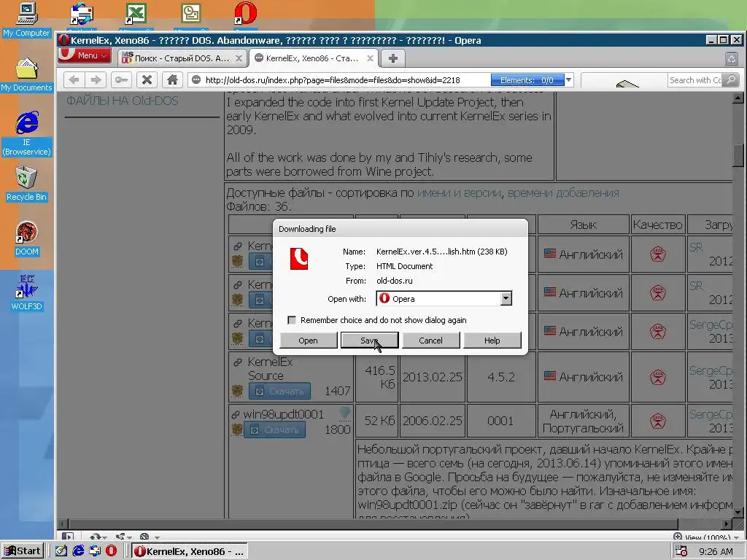This screenshot has width=747, height=560.
Task: Toggle the panel button in Opera status bar
Action: pyautogui.click(x=68, y=537)
